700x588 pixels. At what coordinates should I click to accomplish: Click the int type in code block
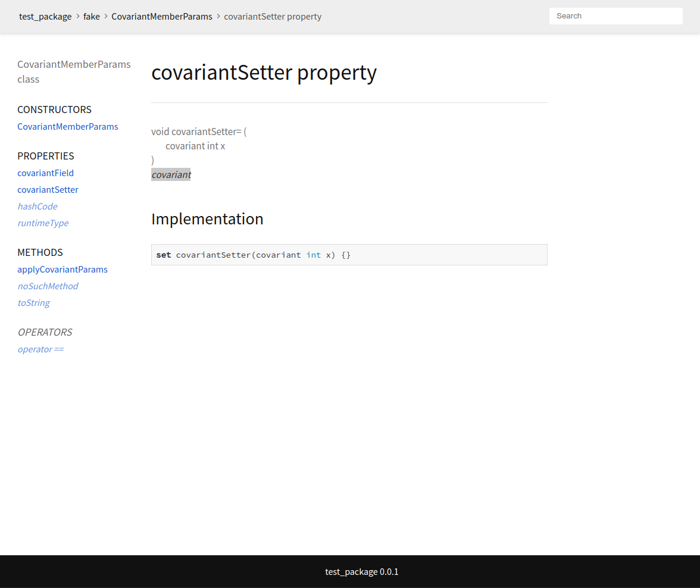click(x=313, y=255)
